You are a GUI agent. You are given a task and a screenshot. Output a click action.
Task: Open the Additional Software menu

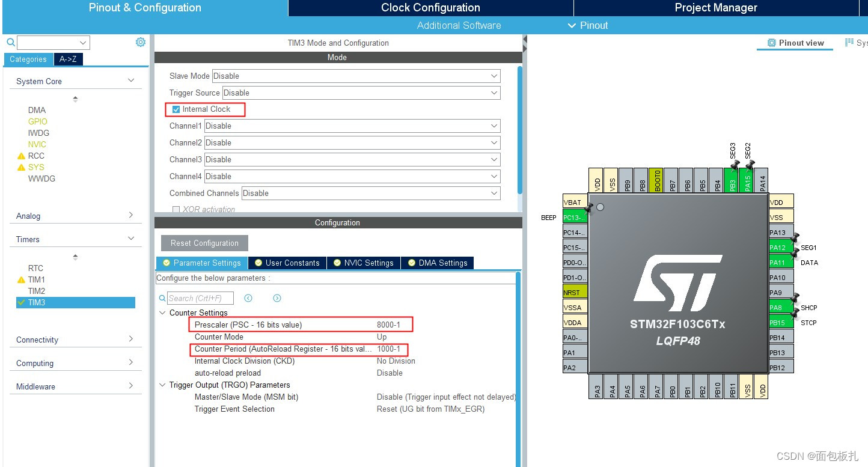(x=459, y=25)
